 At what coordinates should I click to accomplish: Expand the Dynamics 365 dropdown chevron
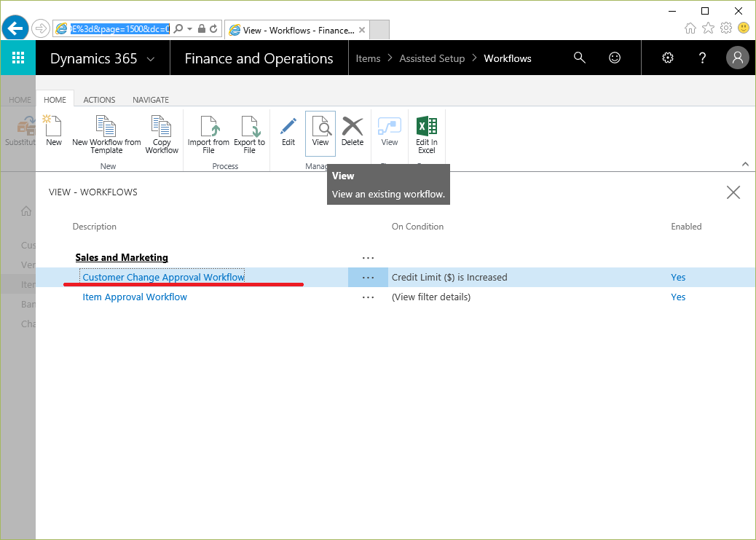pos(151,59)
